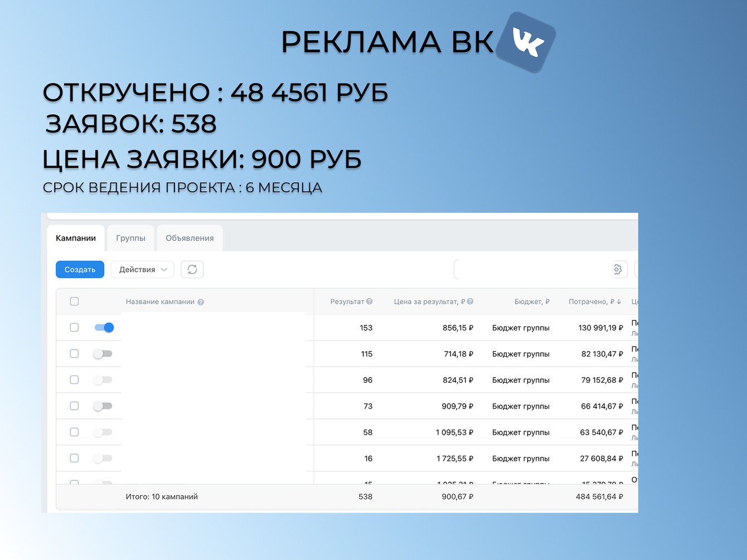Screen dimensions: 747x560
Task: Click help icon beside Результат header
Action: coord(370,301)
